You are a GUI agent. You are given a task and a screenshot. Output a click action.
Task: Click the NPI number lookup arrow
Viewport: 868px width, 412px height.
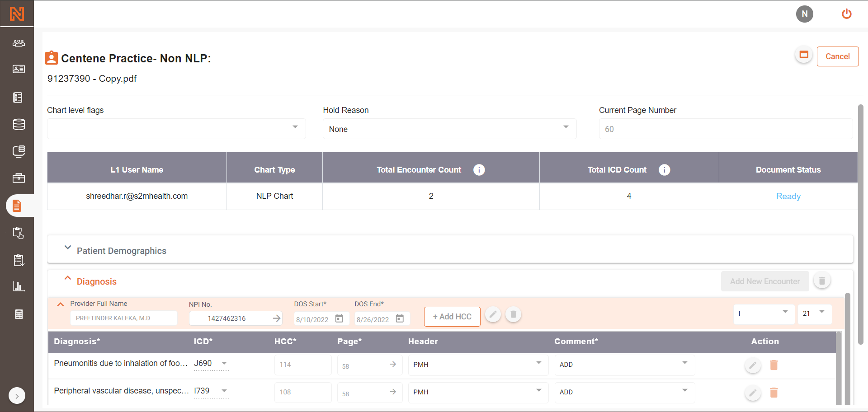277,318
